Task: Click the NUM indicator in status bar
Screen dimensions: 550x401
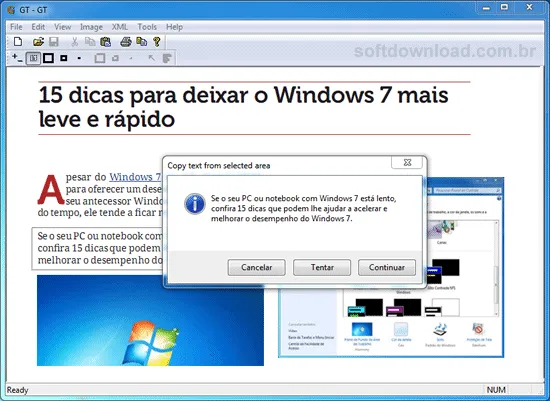Action: pos(496,390)
